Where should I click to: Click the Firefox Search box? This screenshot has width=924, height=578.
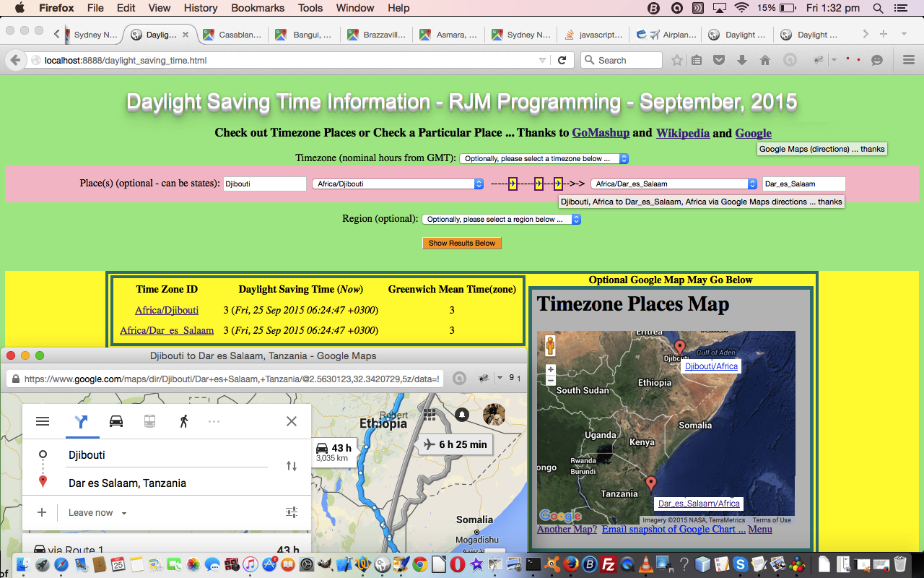(x=622, y=61)
